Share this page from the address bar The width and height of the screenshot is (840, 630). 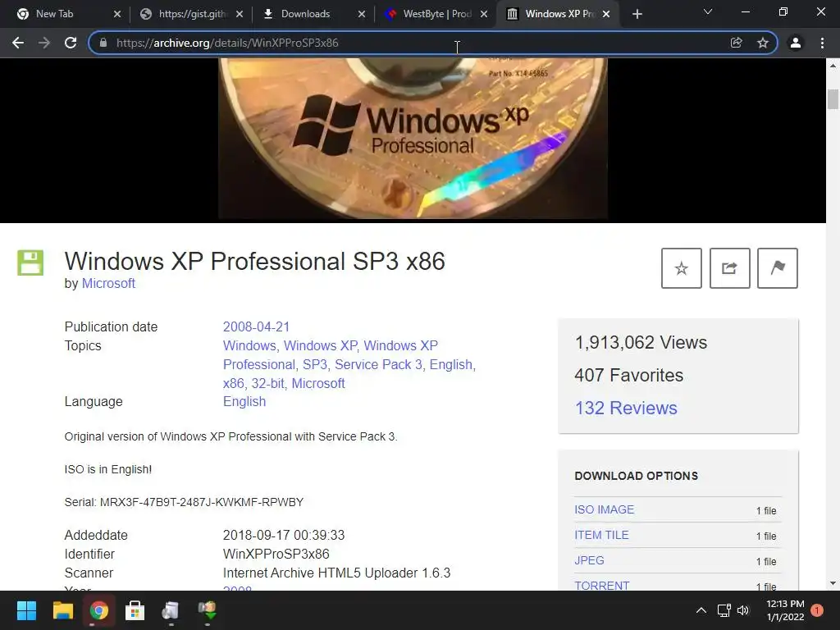[x=736, y=43]
